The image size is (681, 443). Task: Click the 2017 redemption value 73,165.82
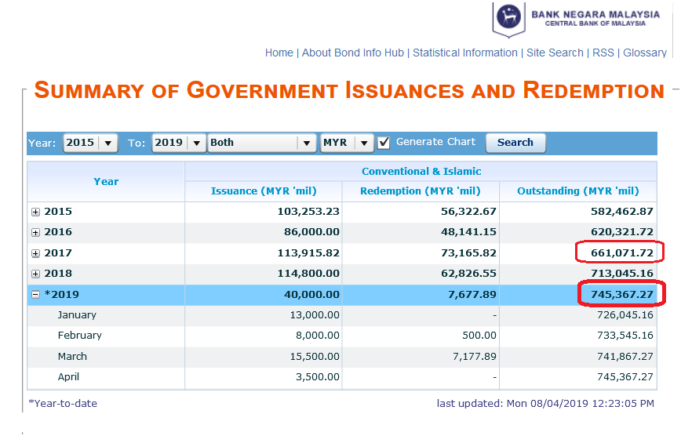point(469,253)
